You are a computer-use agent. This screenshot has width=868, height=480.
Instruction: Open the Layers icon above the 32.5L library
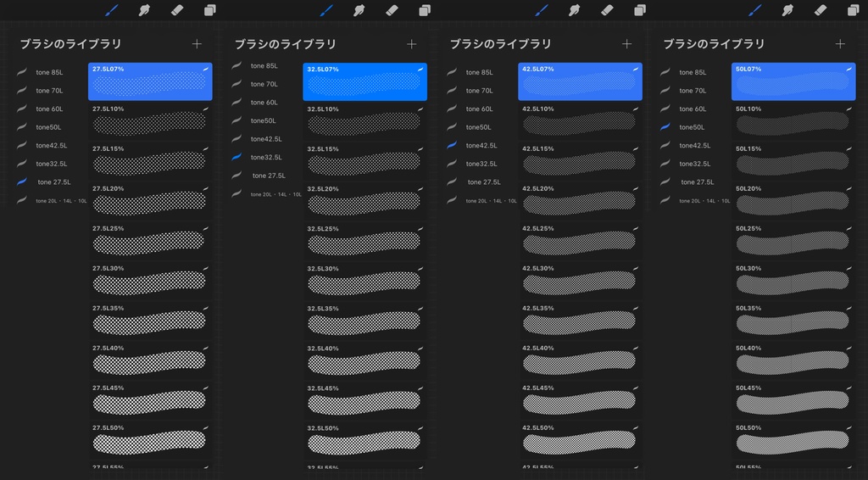[x=425, y=10]
